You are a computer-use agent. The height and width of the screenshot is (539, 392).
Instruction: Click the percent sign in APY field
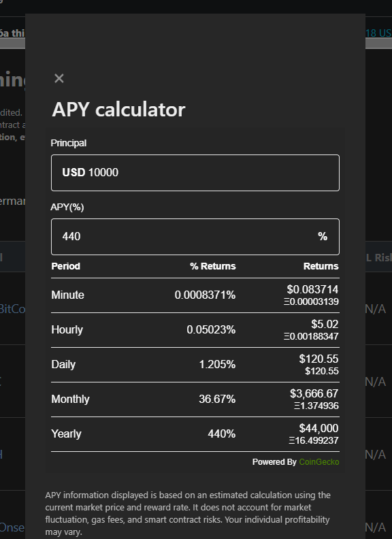click(323, 237)
